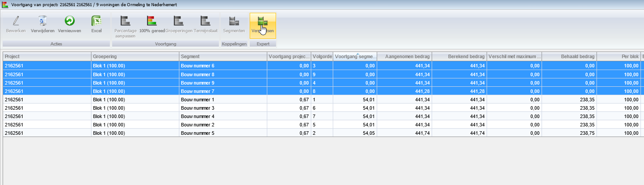The height and width of the screenshot is (185, 644).
Task: Open the Groeperingen icon
Action: 178,21
